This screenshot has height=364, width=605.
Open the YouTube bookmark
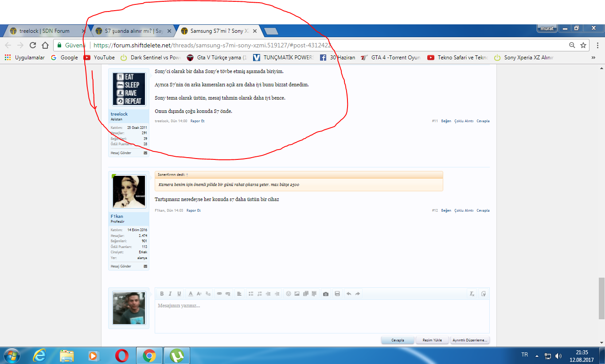point(99,58)
